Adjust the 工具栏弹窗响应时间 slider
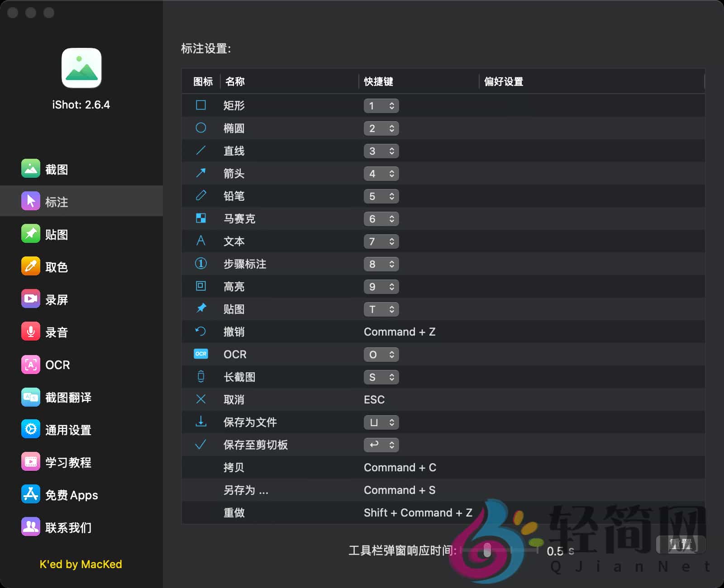This screenshot has width=724, height=588. pyautogui.click(x=488, y=550)
